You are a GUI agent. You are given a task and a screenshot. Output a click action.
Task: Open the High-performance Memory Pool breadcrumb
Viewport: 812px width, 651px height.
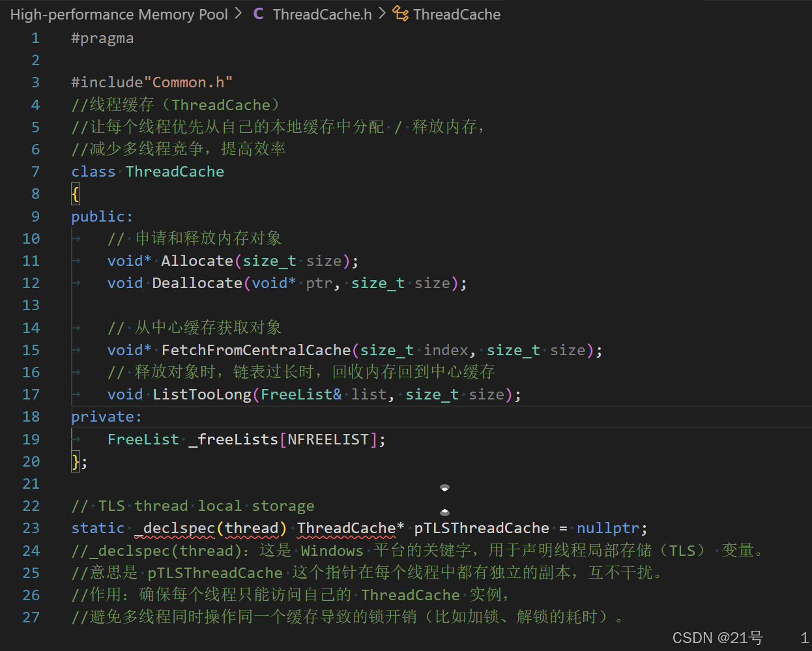pos(119,14)
